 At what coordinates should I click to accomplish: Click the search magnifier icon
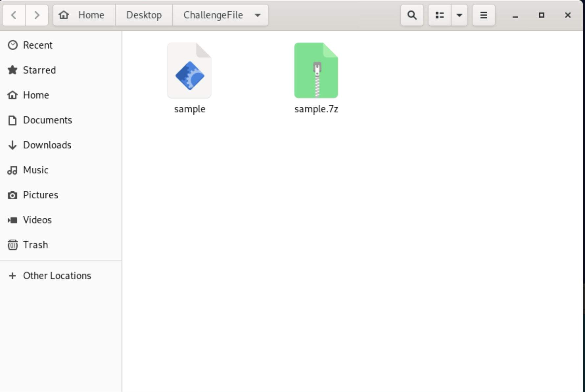(x=412, y=15)
